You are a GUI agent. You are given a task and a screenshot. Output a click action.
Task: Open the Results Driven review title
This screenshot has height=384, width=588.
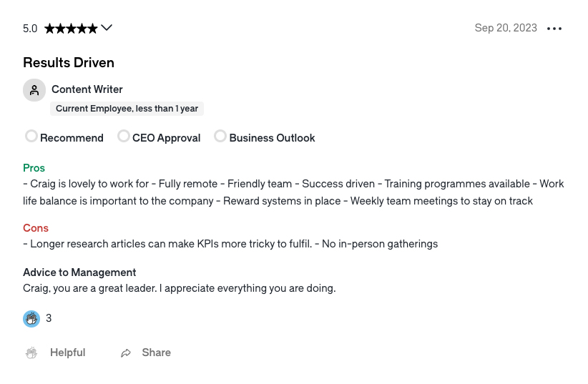coord(69,63)
